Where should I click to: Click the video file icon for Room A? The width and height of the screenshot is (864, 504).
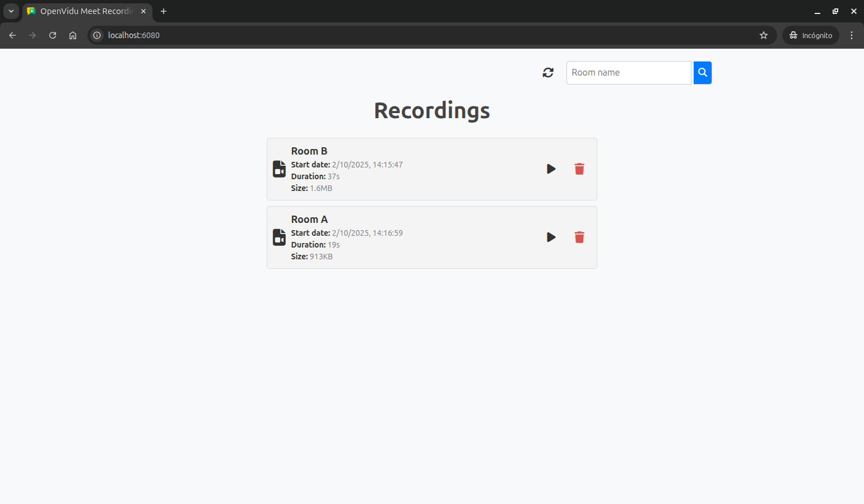[x=279, y=237]
